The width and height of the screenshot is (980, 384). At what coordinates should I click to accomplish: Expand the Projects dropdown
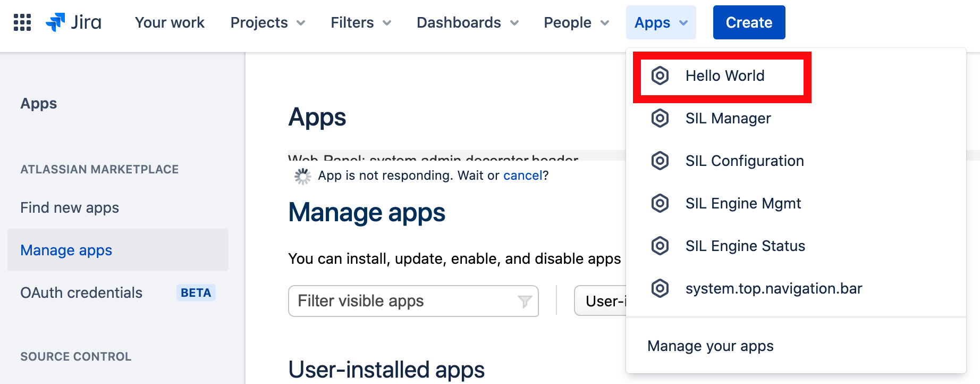click(x=268, y=22)
